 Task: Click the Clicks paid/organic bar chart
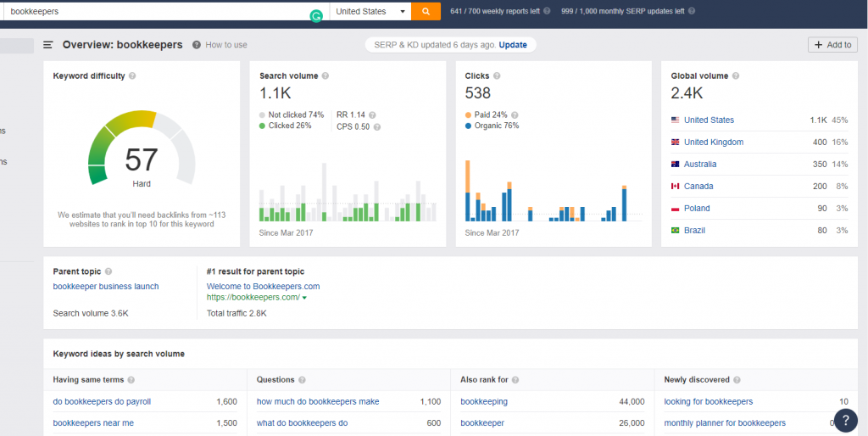click(x=554, y=191)
